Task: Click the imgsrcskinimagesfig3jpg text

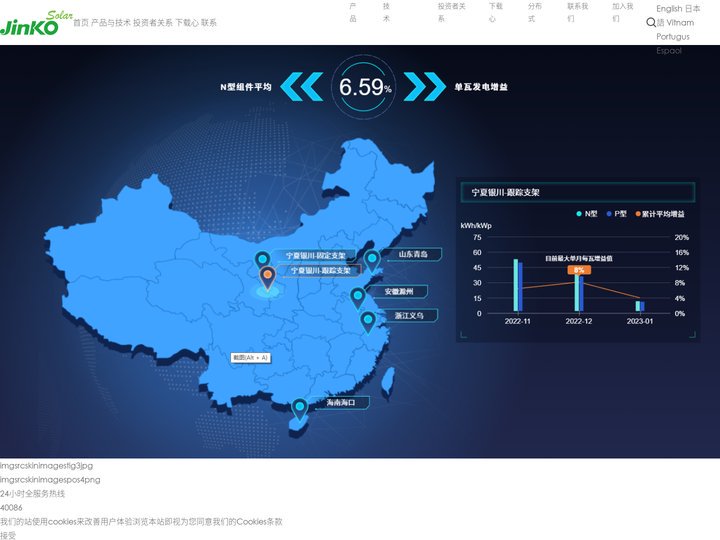Action: [x=46, y=466]
